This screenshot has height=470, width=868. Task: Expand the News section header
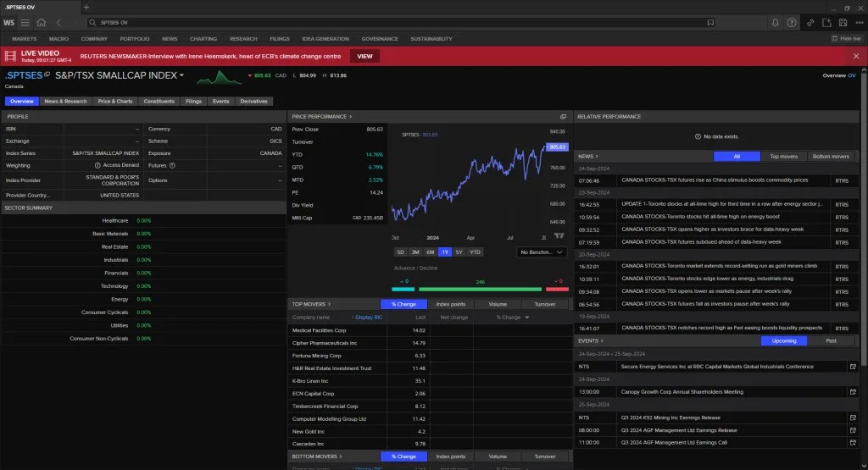pos(588,157)
